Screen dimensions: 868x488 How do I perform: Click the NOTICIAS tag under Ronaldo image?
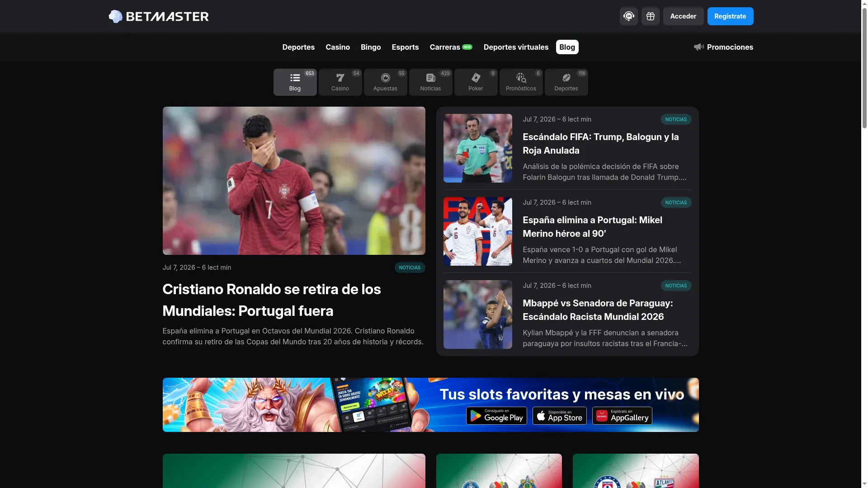[410, 267]
